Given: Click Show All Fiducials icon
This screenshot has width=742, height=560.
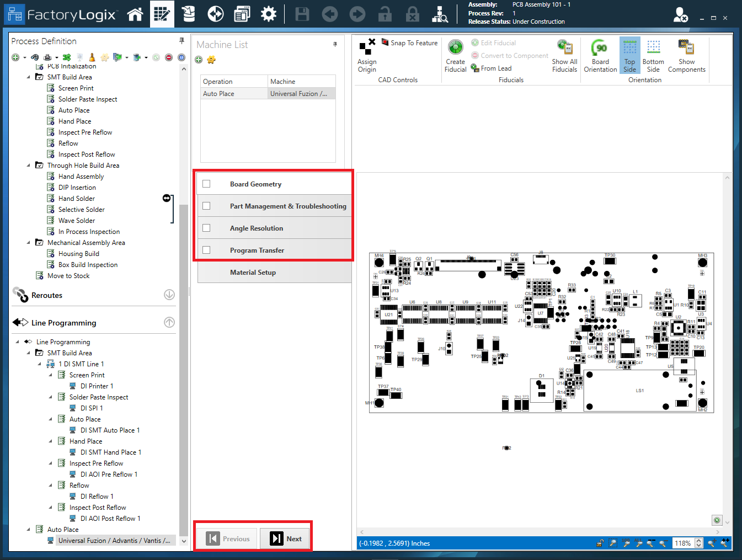Looking at the screenshot, I should pyautogui.click(x=564, y=55).
